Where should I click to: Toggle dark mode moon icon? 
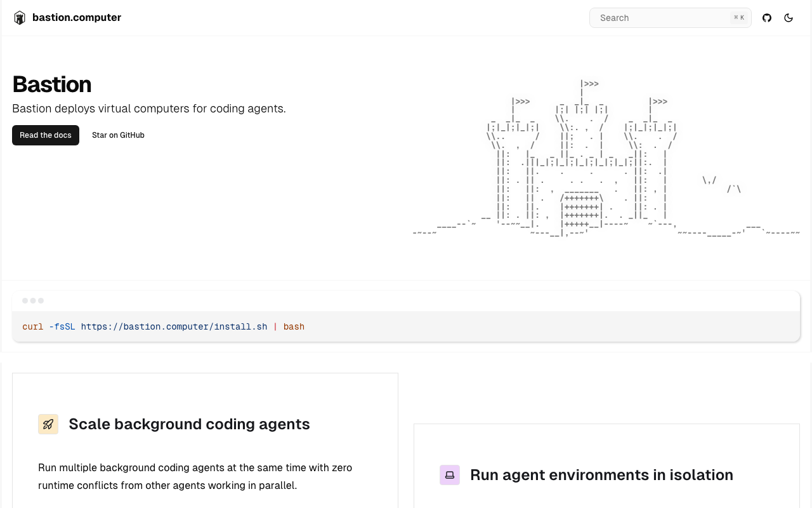click(789, 18)
